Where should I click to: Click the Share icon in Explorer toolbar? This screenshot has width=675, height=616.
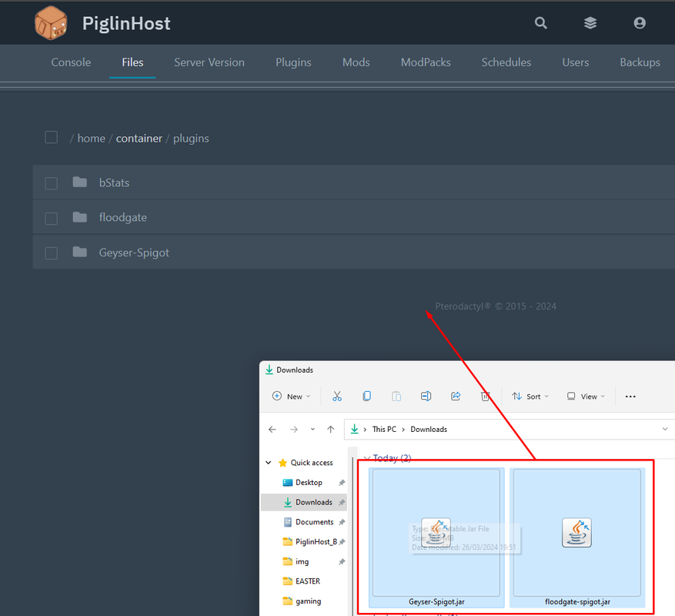click(456, 397)
